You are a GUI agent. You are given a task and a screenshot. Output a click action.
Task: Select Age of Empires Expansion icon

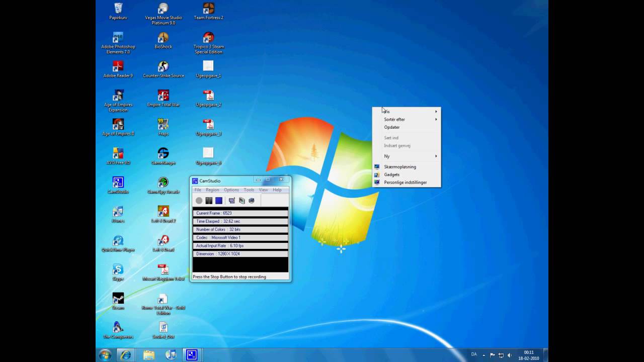click(x=118, y=101)
